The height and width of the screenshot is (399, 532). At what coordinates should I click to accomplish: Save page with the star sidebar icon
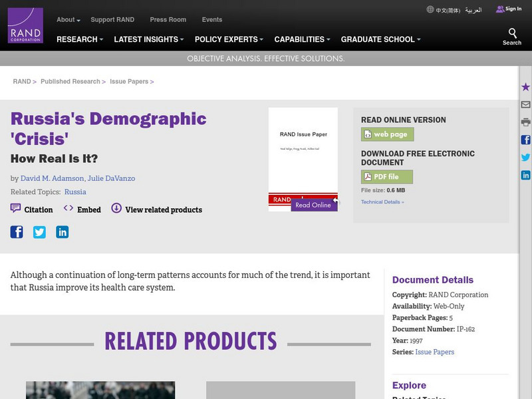point(525,87)
